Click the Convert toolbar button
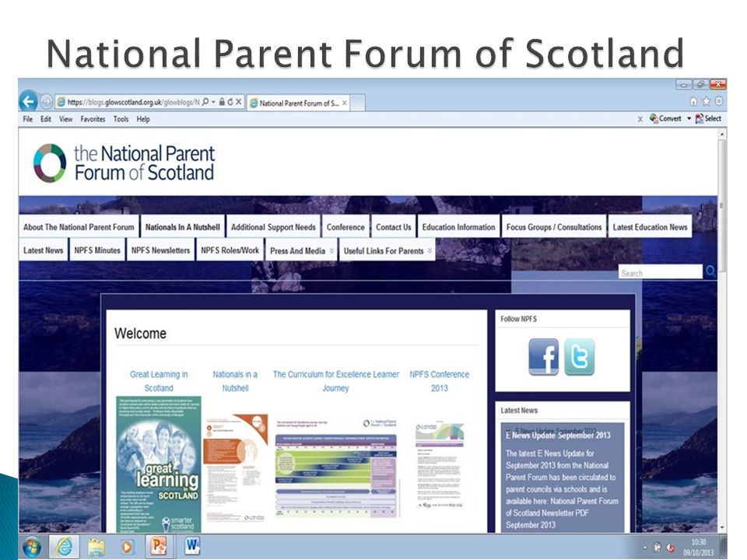This screenshot has height=560, width=747. point(665,118)
